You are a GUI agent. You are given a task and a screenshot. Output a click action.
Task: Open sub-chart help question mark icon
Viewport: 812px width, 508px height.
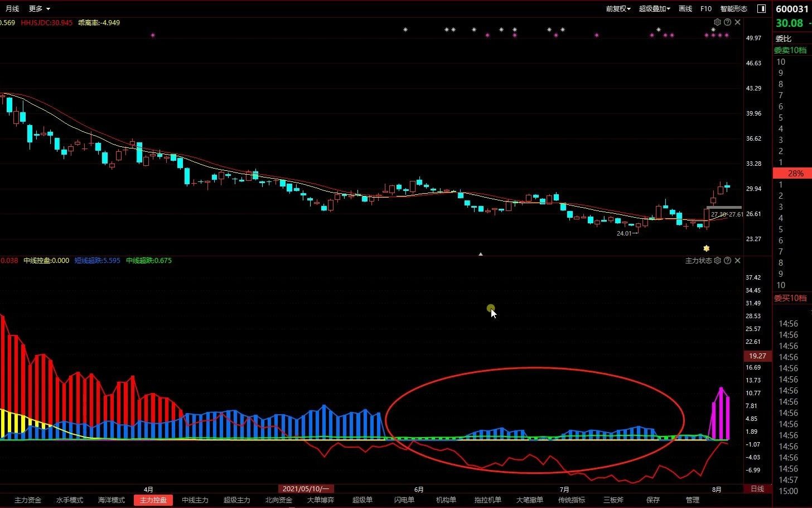pyautogui.click(x=727, y=261)
